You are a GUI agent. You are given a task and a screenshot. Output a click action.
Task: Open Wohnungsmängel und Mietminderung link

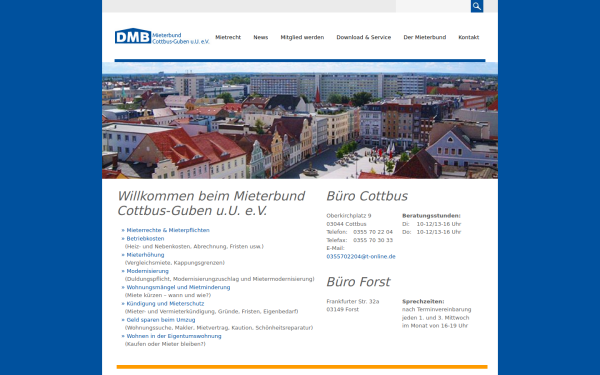coord(178,287)
